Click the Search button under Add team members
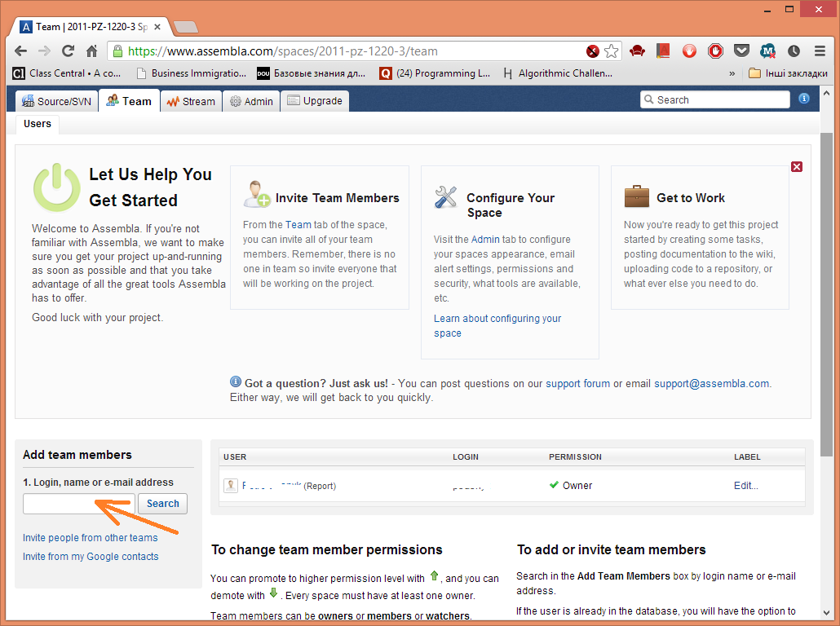 pyautogui.click(x=163, y=504)
